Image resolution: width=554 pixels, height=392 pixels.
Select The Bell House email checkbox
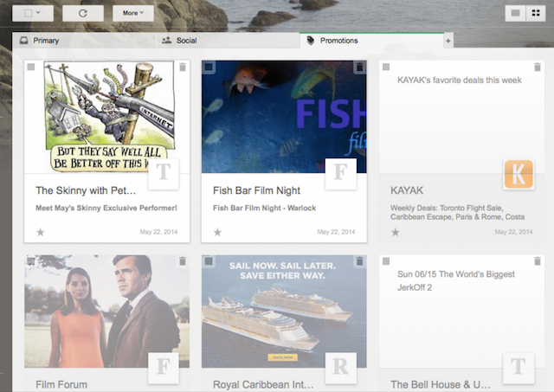click(386, 261)
